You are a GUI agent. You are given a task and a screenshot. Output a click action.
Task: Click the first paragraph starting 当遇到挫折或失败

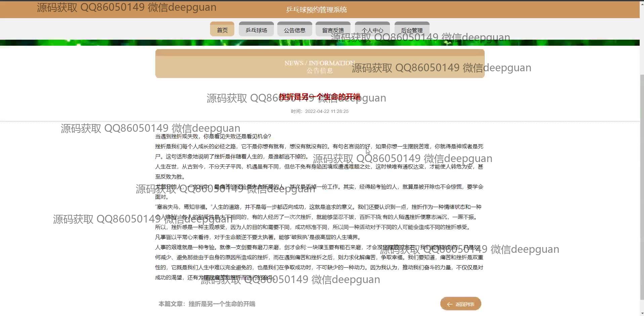213,136
